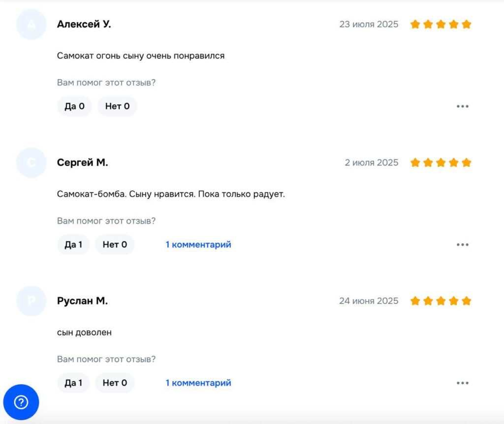This screenshot has height=424, width=504.
Task: Click the star rating of Руслан М. review
Action: point(441,301)
